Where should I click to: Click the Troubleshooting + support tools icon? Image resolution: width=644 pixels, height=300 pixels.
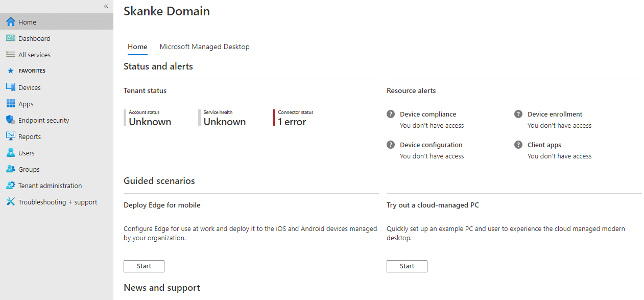click(10, 202)
